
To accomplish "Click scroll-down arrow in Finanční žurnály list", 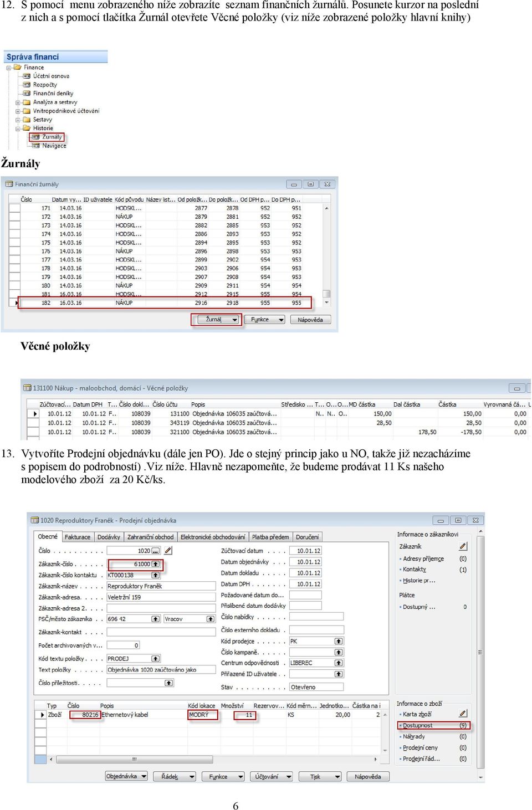I will (326, 303).
